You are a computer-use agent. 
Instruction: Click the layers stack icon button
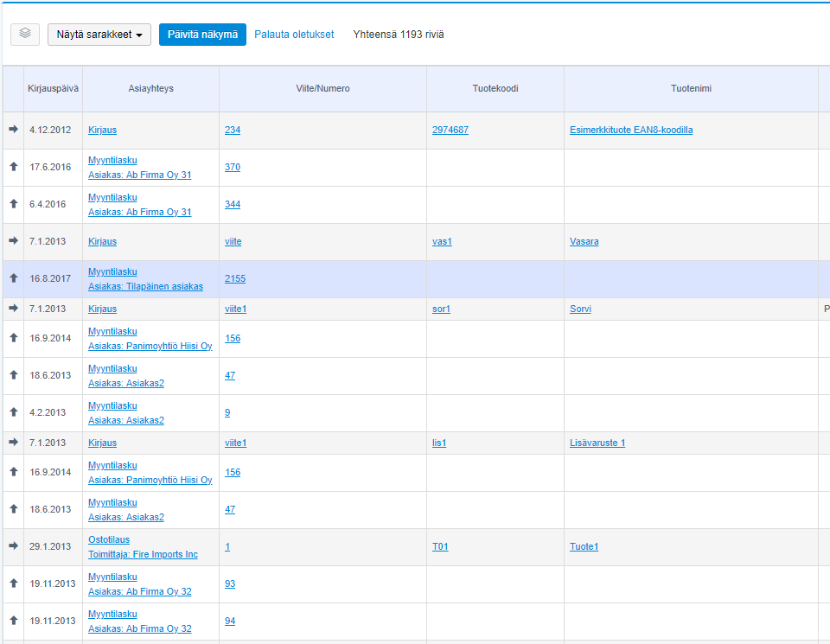coord(25,35)
